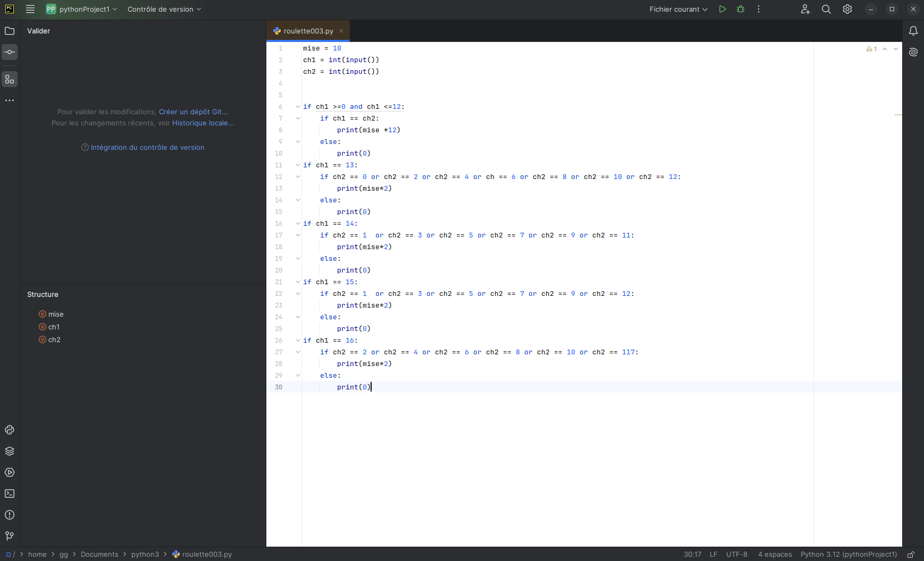
Task: Click Search Everywhere magnifier icon
Action: [826, 9]
